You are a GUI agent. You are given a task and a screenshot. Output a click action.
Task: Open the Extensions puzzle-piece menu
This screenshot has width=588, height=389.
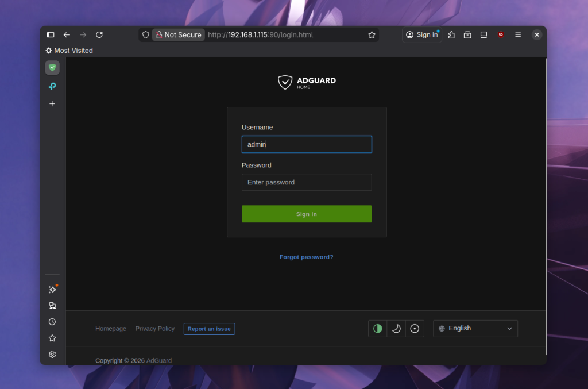point(451,35)
